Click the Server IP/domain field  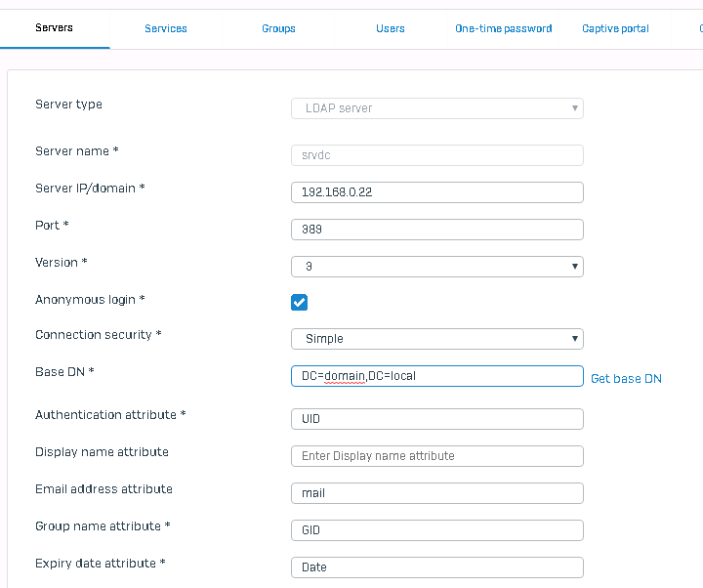pos(436,192)
